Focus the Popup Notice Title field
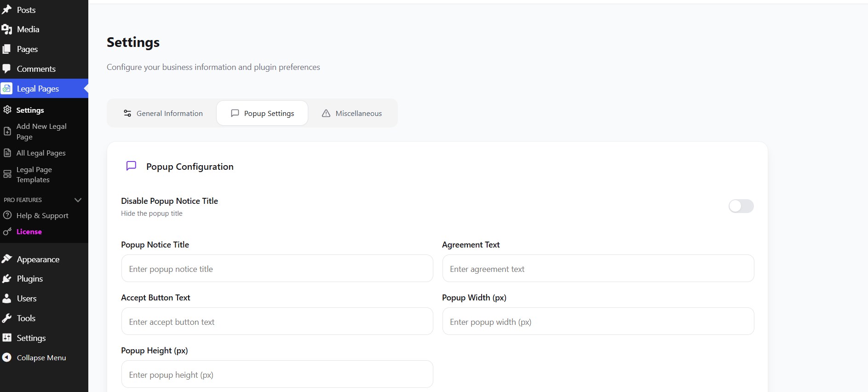Screen dimensions: 868x392 point(277,268)
